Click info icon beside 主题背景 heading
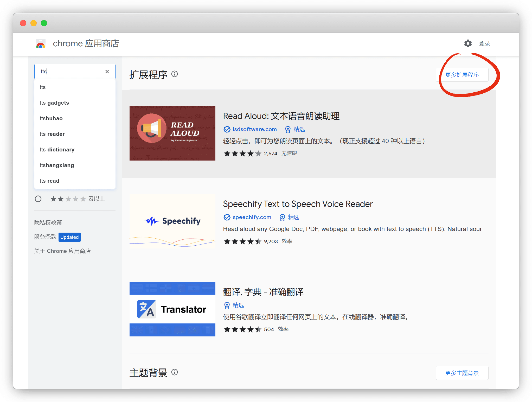 175,372
